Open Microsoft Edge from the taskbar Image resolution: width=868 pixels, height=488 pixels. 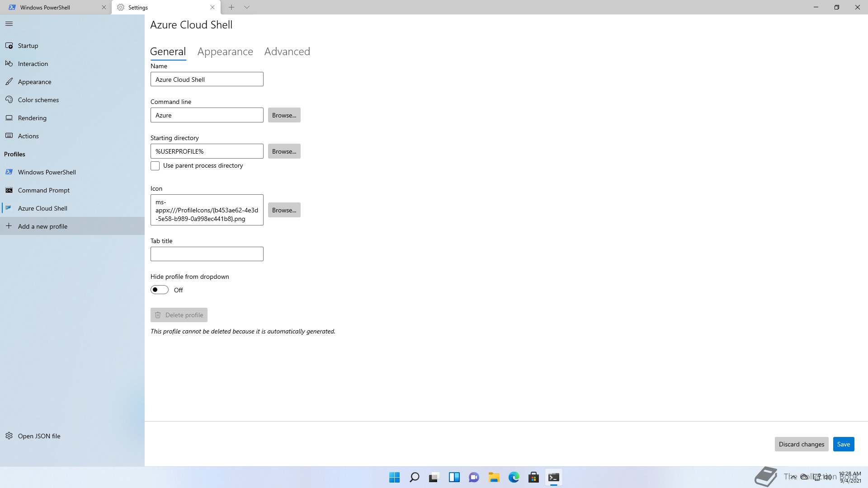click(x=514, y=477)
